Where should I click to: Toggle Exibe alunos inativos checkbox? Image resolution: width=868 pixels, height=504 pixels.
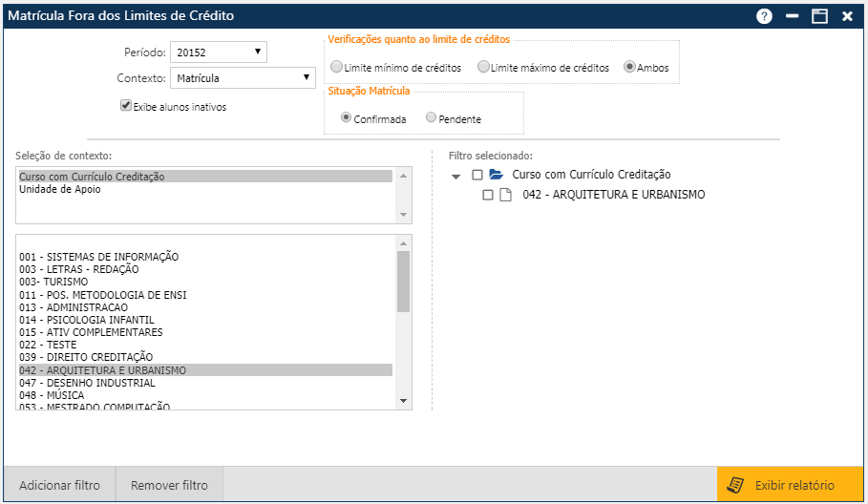[125, 107]
